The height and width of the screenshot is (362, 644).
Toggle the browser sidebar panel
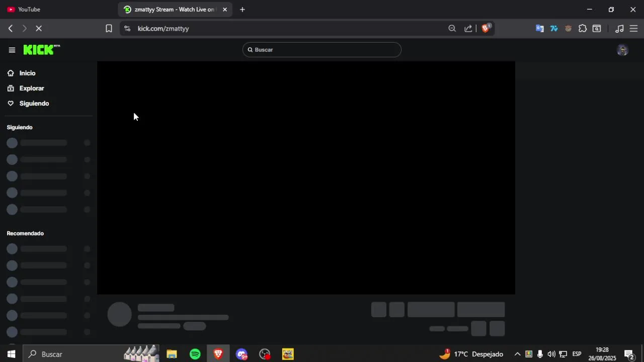coord(597,29)
